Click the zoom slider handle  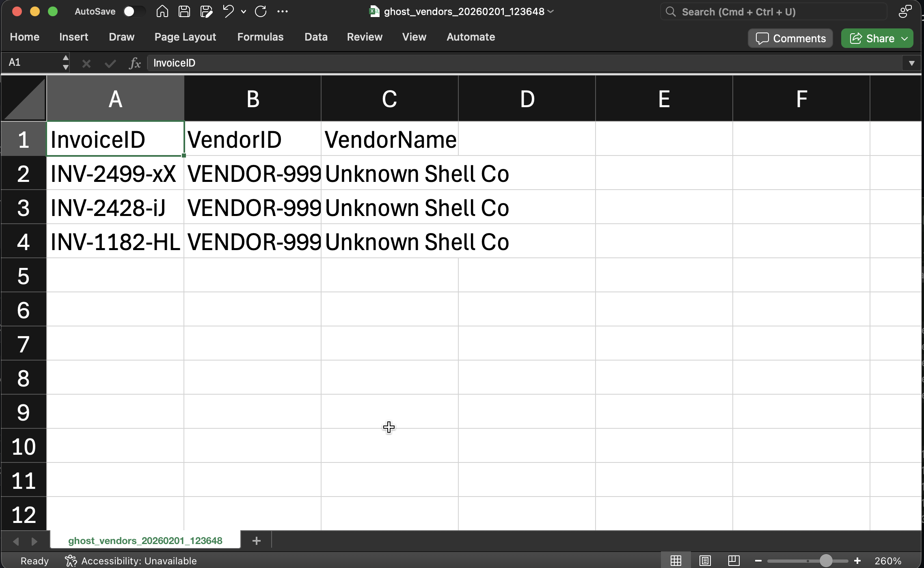[825, 561]
